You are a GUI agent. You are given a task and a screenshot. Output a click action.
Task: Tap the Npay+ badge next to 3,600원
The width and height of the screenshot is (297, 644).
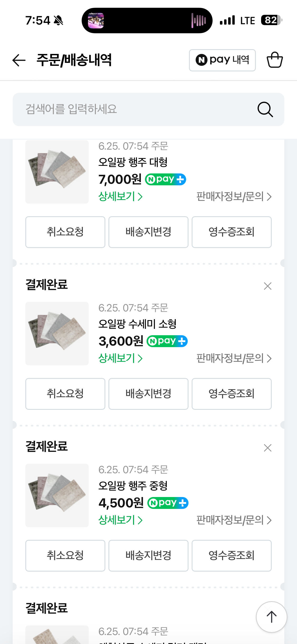pyautogui.click(x=167, y=341)
